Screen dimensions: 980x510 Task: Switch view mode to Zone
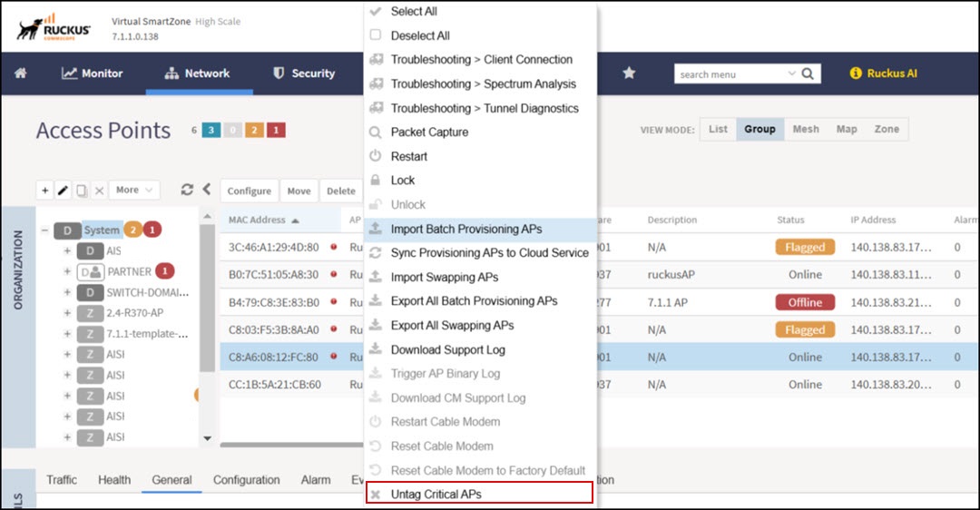[x=887, y=130]
